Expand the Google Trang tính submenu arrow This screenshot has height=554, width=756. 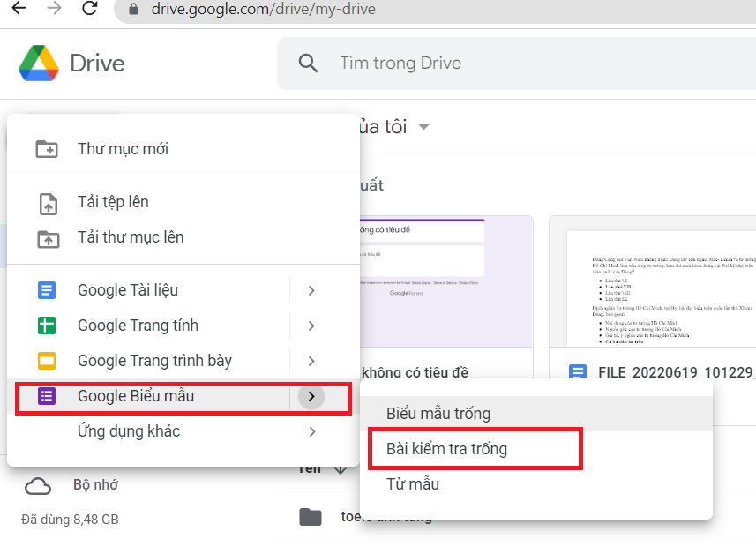pyautogui.click(x=311, y=326)
